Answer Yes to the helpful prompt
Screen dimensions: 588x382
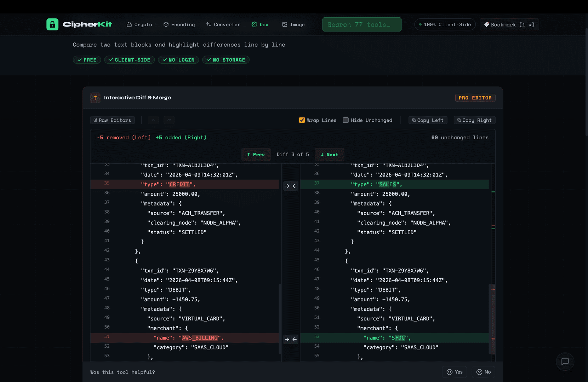pyautogui.click(x=455, y=372)
